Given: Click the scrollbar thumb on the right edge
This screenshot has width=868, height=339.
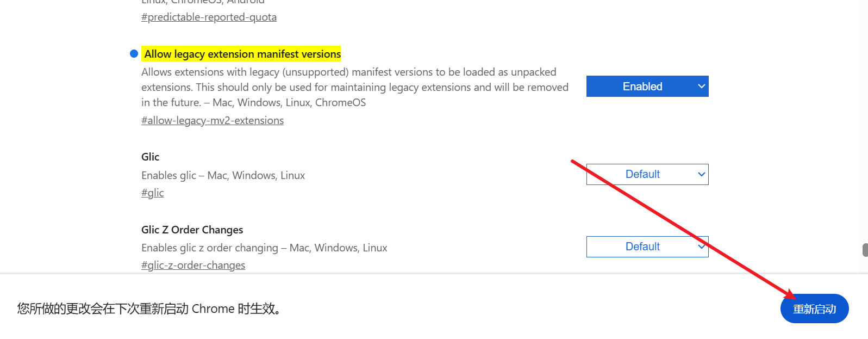Looking at the screenshot, I should [x=864, y=250].
